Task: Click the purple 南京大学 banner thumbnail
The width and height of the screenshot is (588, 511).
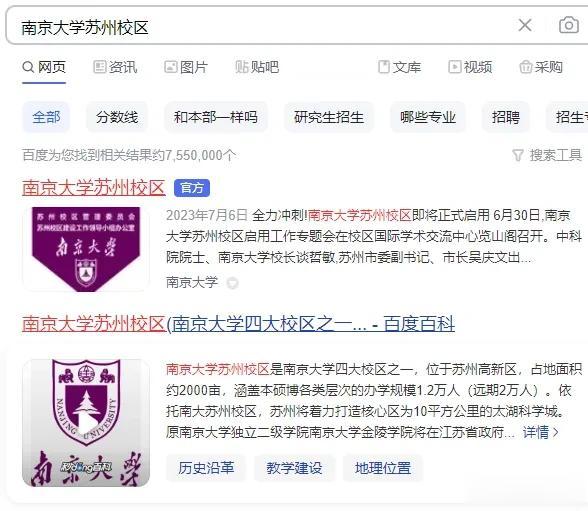Action: coord(86,249)
